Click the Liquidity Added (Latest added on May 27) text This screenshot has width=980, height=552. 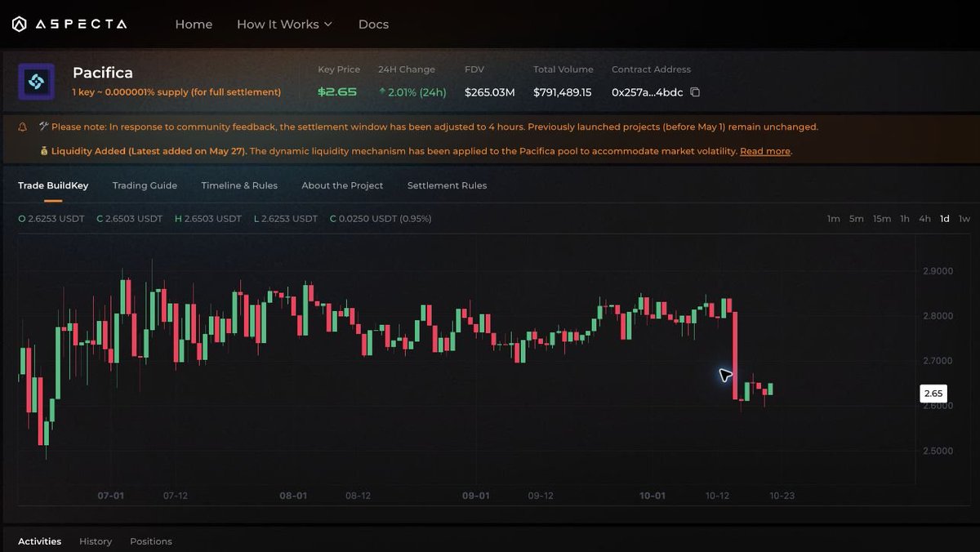pos(149,151)
